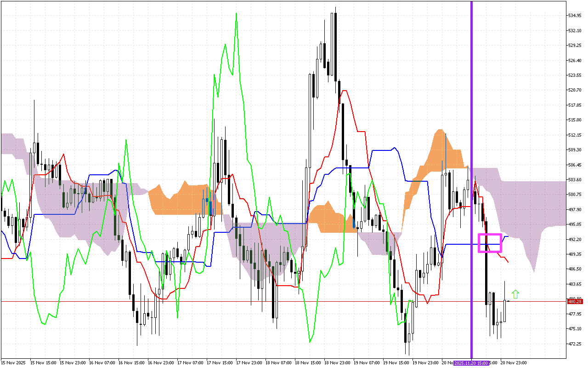The height and width of the screenshot is (368, 588).
Task: Click the 20 Nov 23:00 time label
Action: [x=514, y=363]
